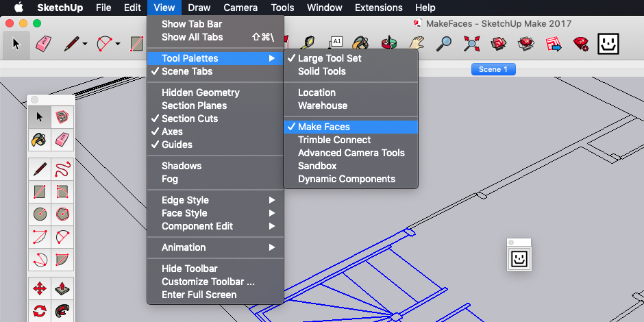
Task: Pick the Line pencil tool in main toolbar
Action: click(x=71, y=44)
